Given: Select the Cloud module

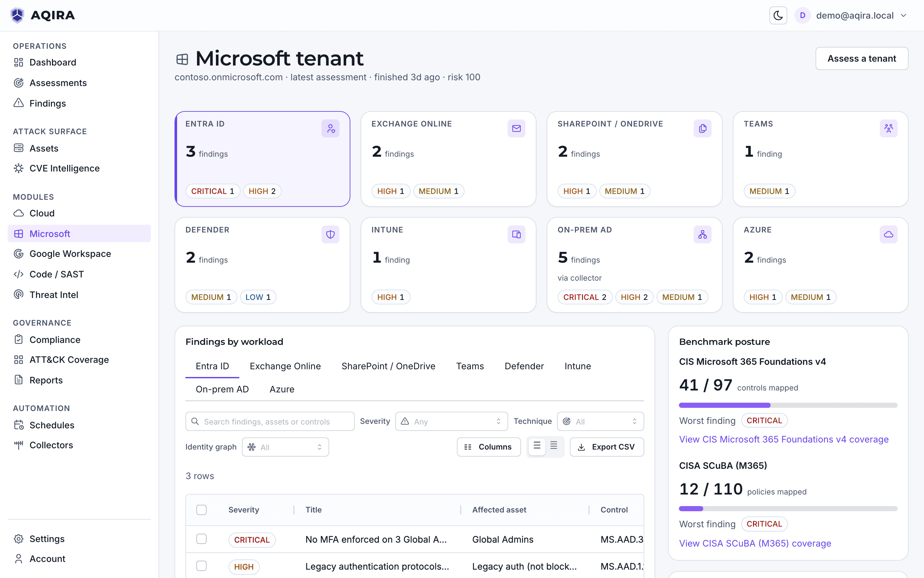Looking at the screenshot, I should 79,213.
